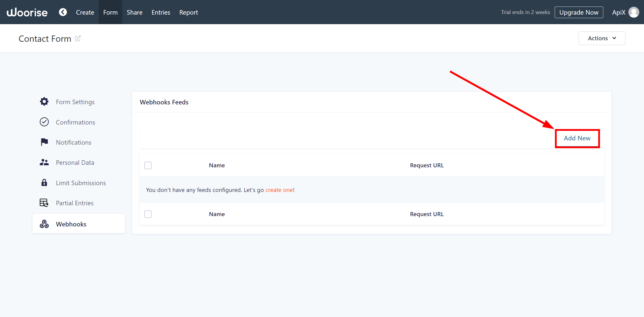Click Add New webhook feed
Viewport: 644px width, 317px height.
click(577, 138)
